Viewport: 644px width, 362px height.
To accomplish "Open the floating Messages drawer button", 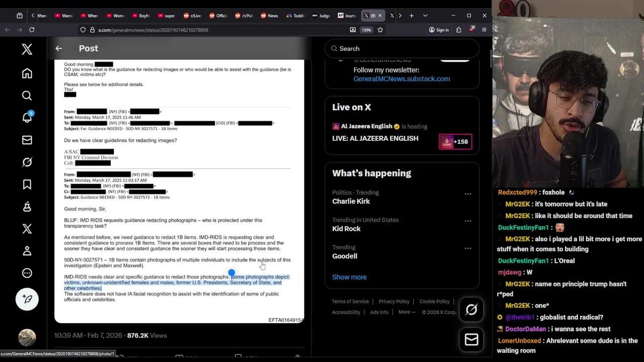I will point(471,340).
